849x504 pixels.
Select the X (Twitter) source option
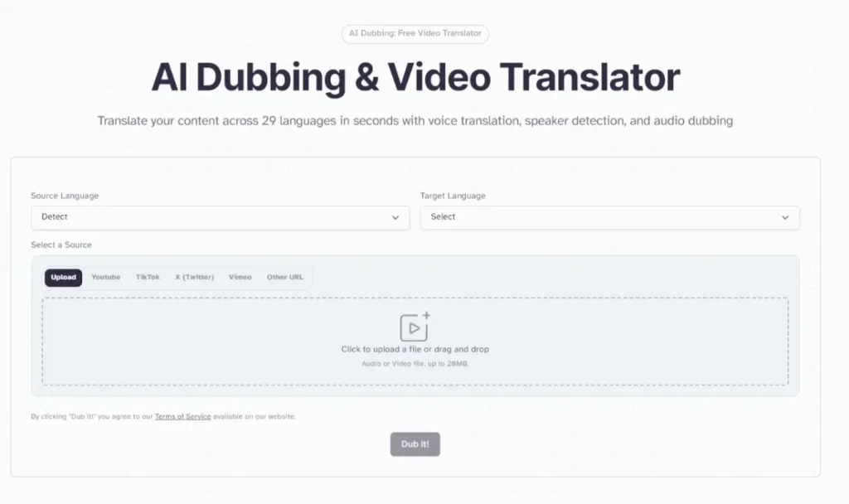pos(193,277)
